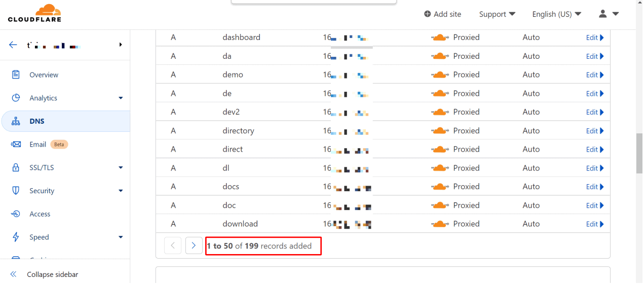Click the orange cloud icon in docs row

440,187
